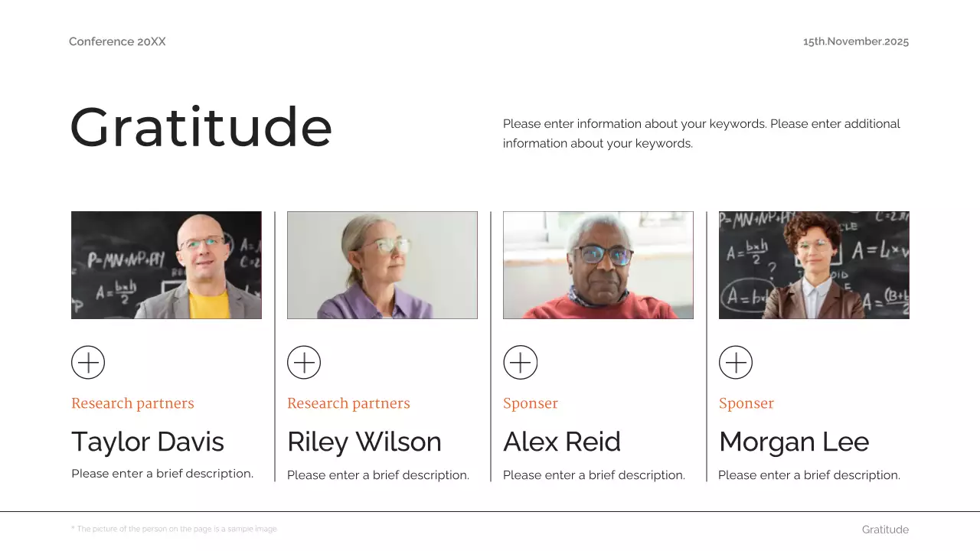Click the plus icon above Alex Reid

[520, 362]
